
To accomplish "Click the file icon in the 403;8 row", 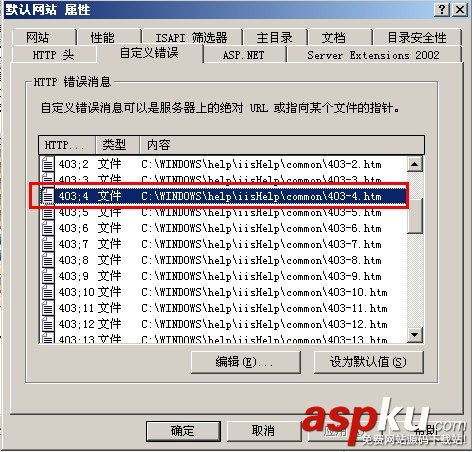I will coord(48,260).
